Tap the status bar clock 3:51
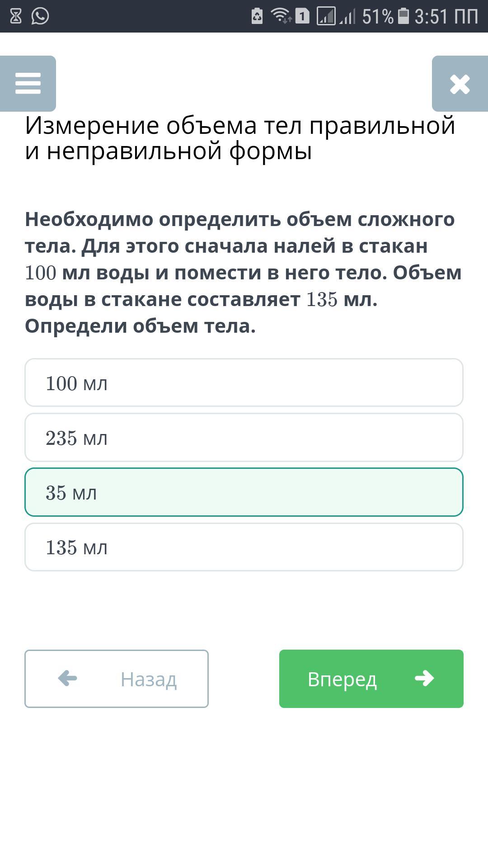This screenshot has width=488, height=868. point(446,17)
